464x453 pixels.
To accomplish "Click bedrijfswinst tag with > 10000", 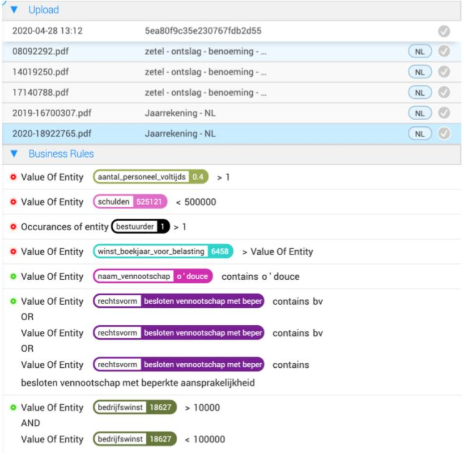I will coord(135,407).
